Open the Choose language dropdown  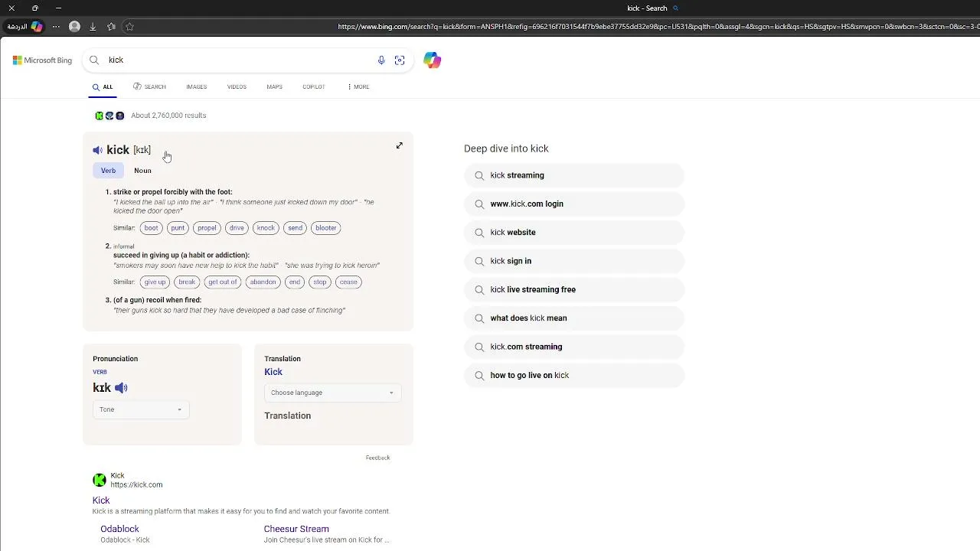pos(332,393)
